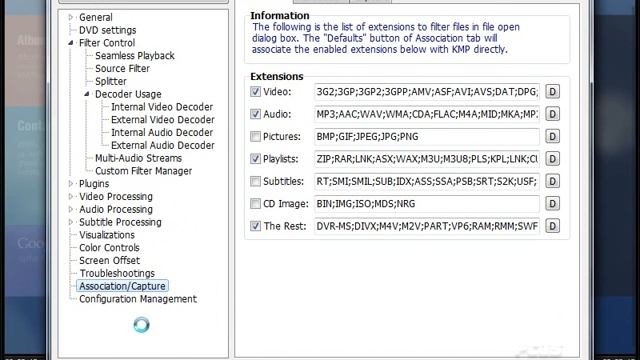
Task: Open Screen Offset settings
Action: point(109,260)
